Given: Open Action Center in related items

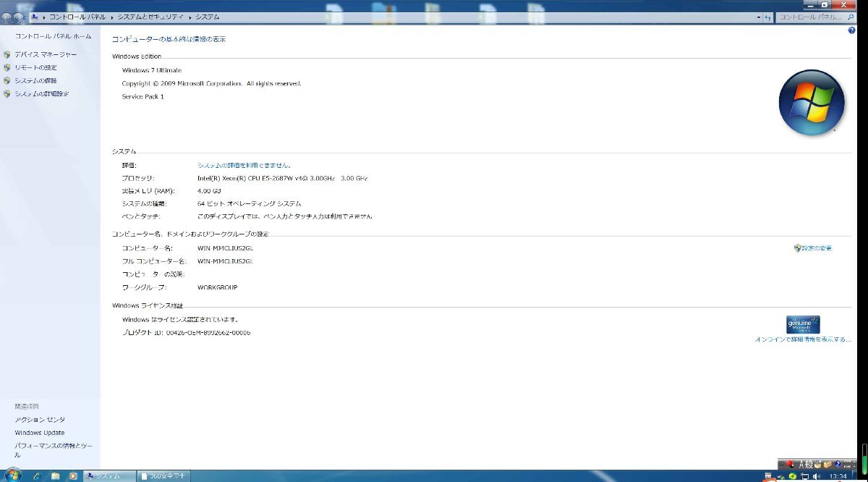Looking at the screenshot, I should tap(40, 420).
